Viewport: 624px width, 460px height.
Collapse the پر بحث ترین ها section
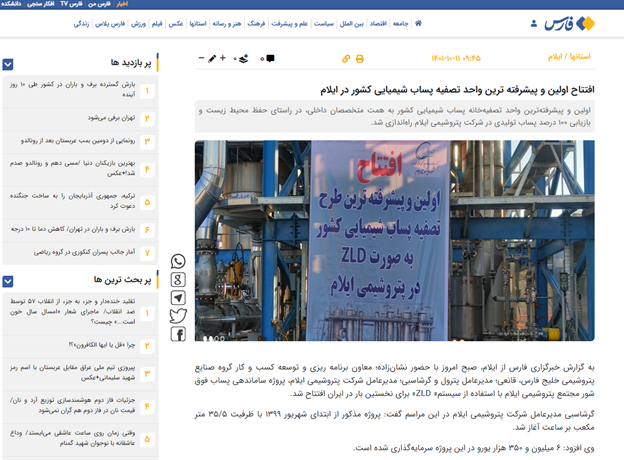pos(7,280)
